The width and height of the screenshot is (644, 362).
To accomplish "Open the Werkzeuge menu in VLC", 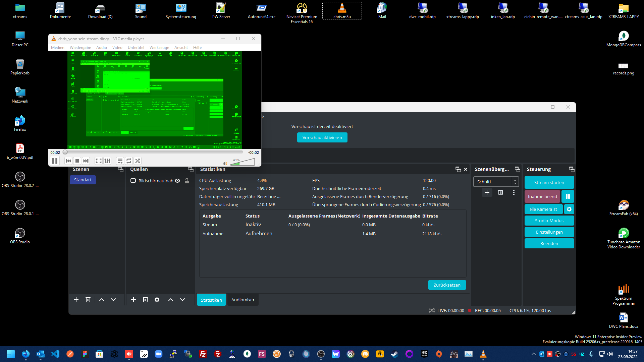I will 159,47.
